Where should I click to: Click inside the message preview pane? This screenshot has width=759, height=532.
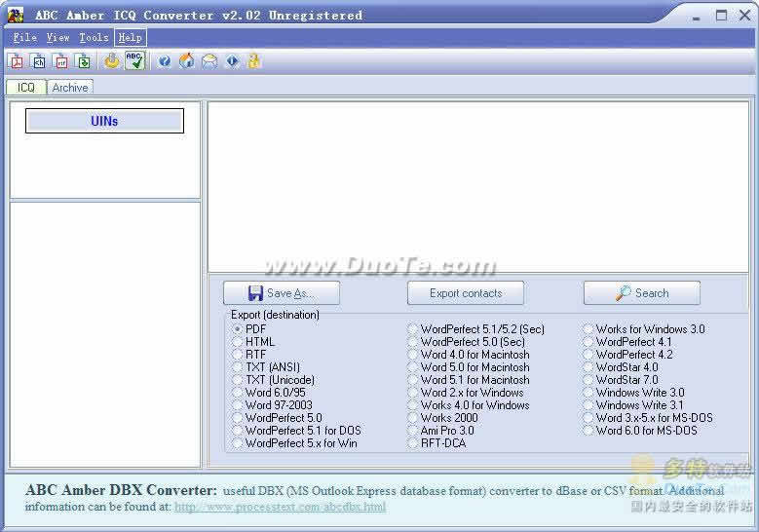478,186
